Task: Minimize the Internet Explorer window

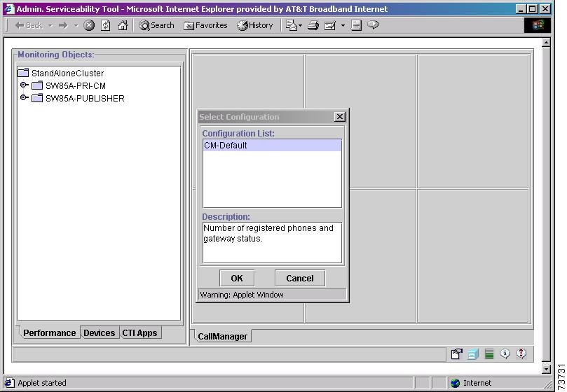Action: point(521,8)
